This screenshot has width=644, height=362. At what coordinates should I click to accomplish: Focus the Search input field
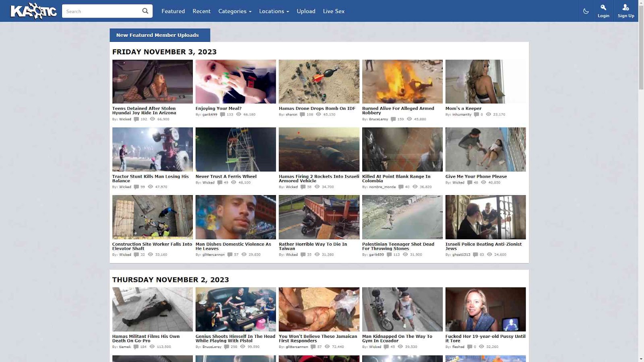coord(103,11)
